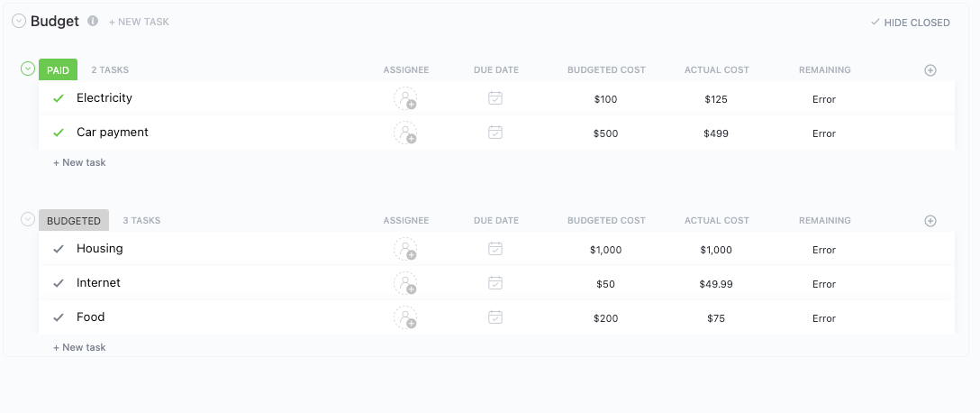Click the assignee icon for Electricity
This screenshot has width=980, height=413.
405,99
